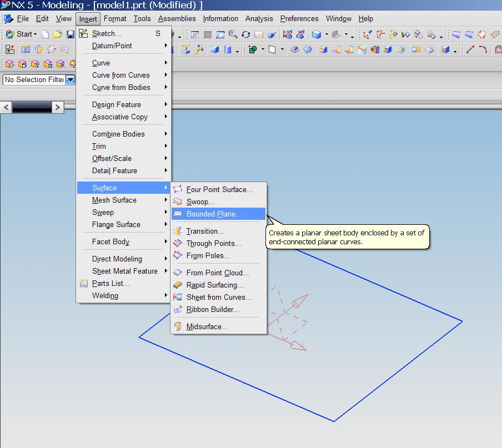
Task: Select Sketch... from Insert menu
Action: [123, 34]
